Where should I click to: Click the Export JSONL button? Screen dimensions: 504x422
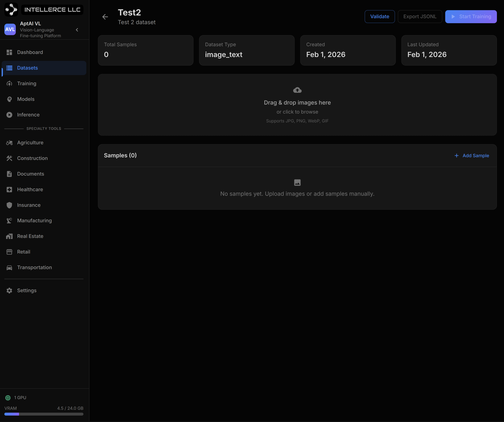[x=420, y=17]
